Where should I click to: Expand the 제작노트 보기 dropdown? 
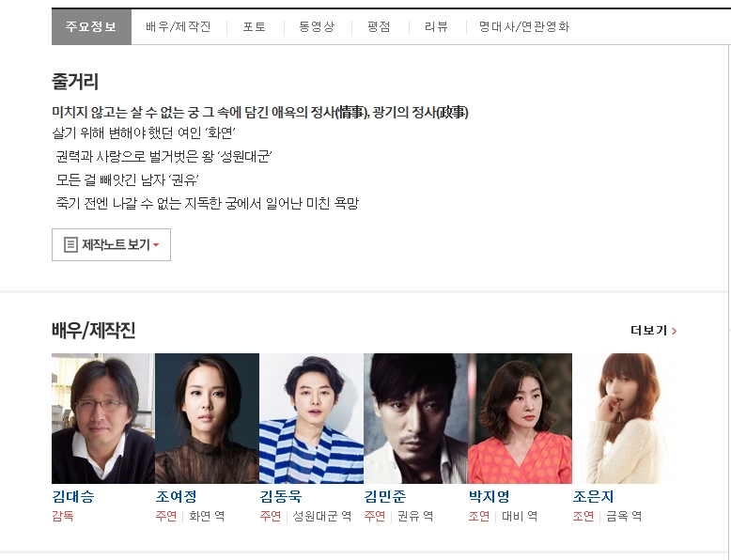(111, 245)
